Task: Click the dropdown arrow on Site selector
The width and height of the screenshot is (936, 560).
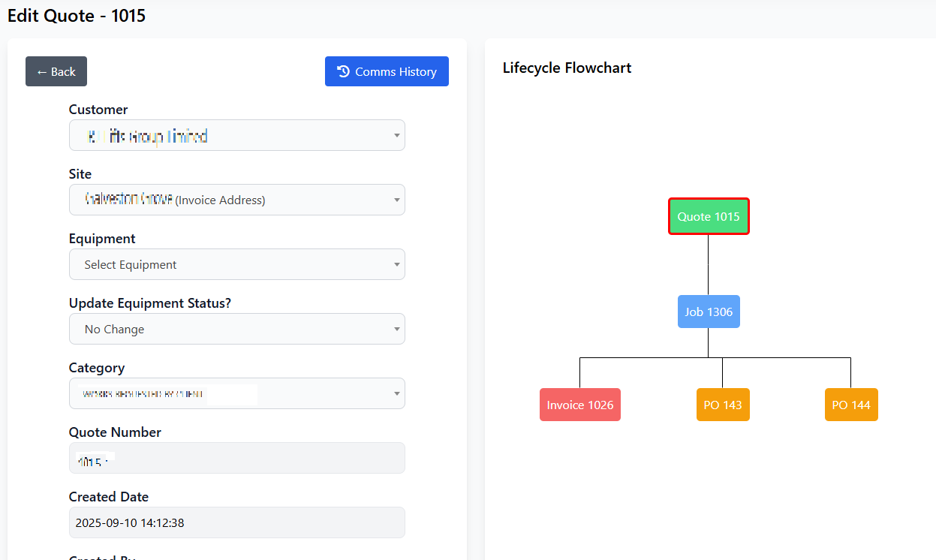Action: click(396, 200)
